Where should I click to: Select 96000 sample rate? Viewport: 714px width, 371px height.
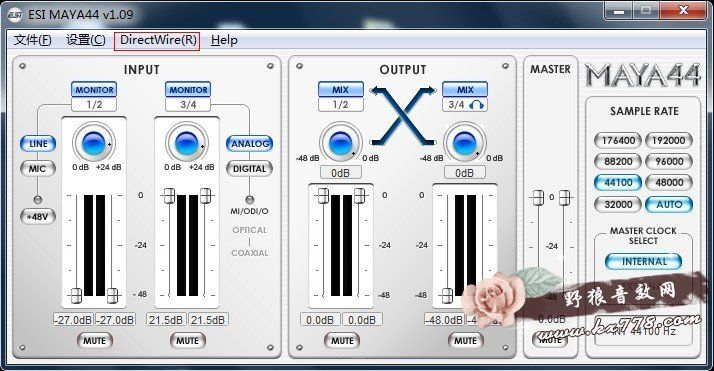pyautogui.click(x=668, y=162)
